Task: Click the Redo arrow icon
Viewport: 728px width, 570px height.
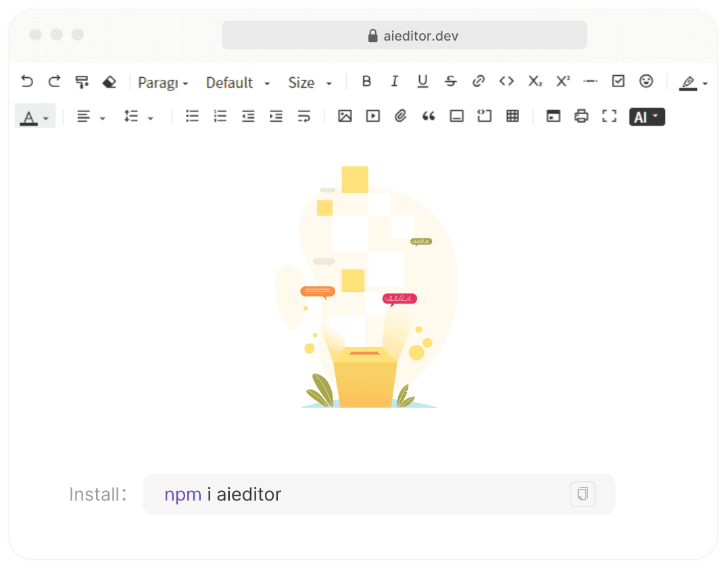Action: point(55,82)
